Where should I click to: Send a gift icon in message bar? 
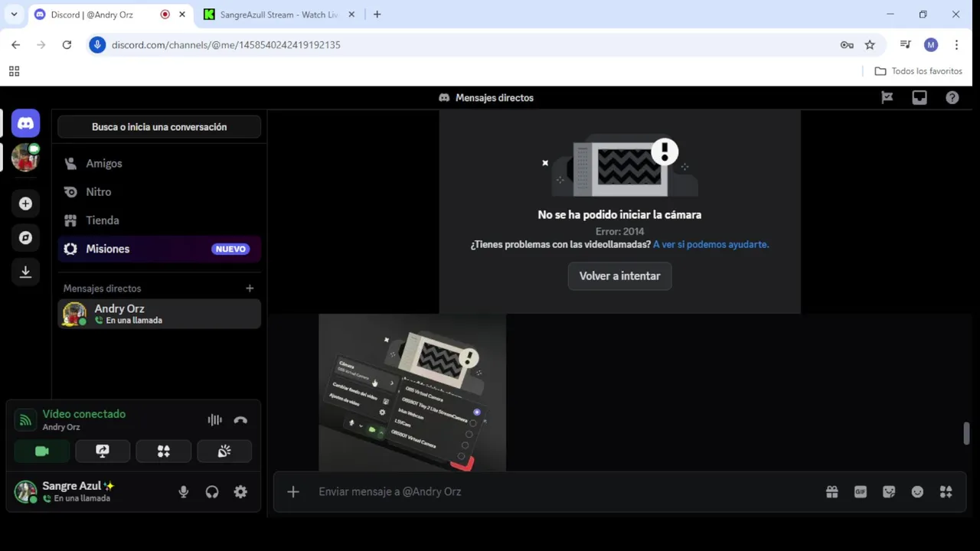[832, 492]
